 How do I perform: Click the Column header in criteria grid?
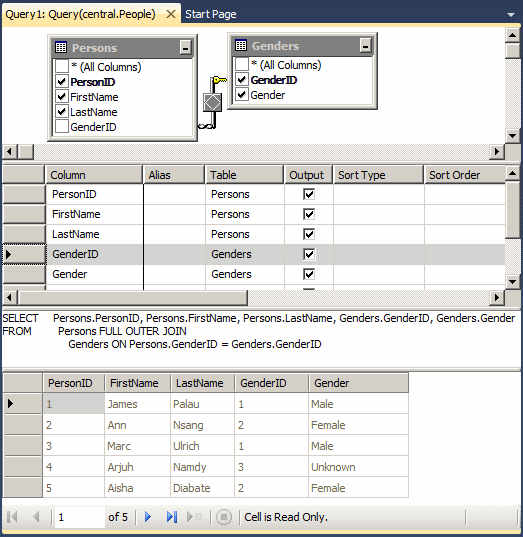(94, 175)
